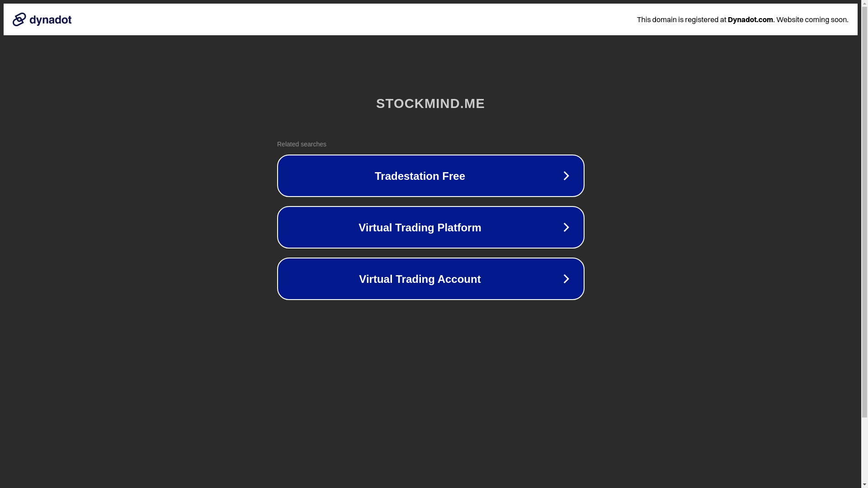Viewport: 868px width, 488px height.
Task: Open Virtual Trading Platform search
Action: pos(430,227)
